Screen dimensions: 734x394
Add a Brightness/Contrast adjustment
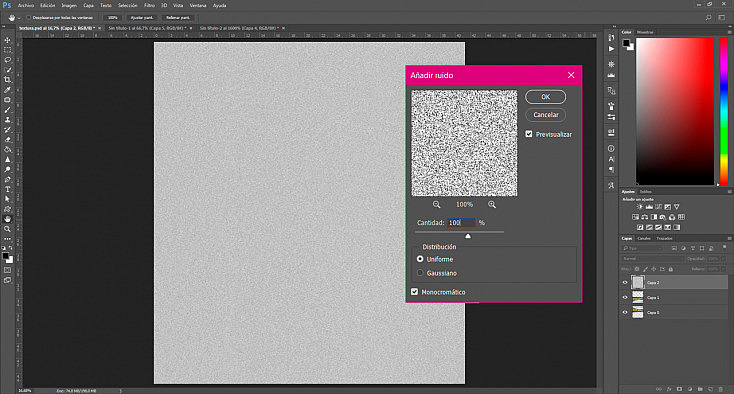point(640,206)
